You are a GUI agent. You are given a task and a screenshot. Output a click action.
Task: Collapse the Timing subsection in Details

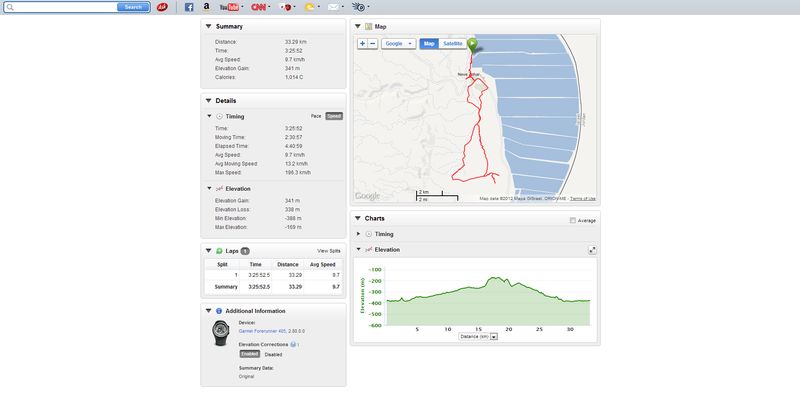pos(209,116)
